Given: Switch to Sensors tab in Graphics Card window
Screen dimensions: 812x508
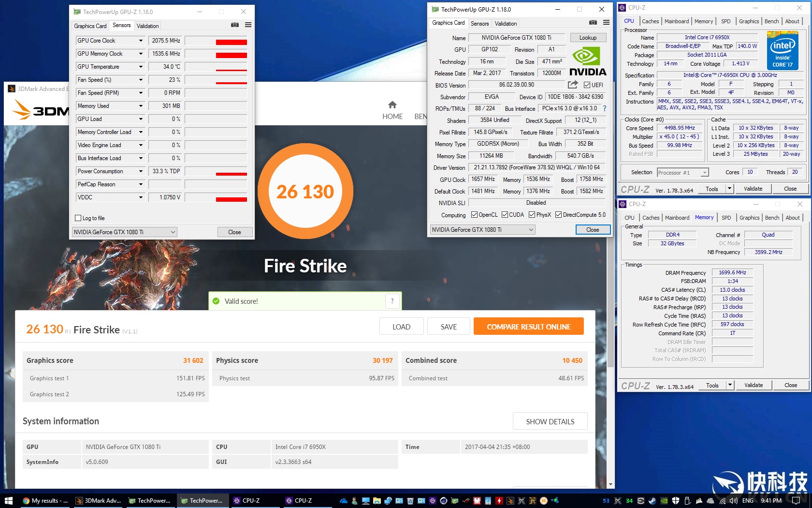Looking at the screenshot, I should [479, 24].
